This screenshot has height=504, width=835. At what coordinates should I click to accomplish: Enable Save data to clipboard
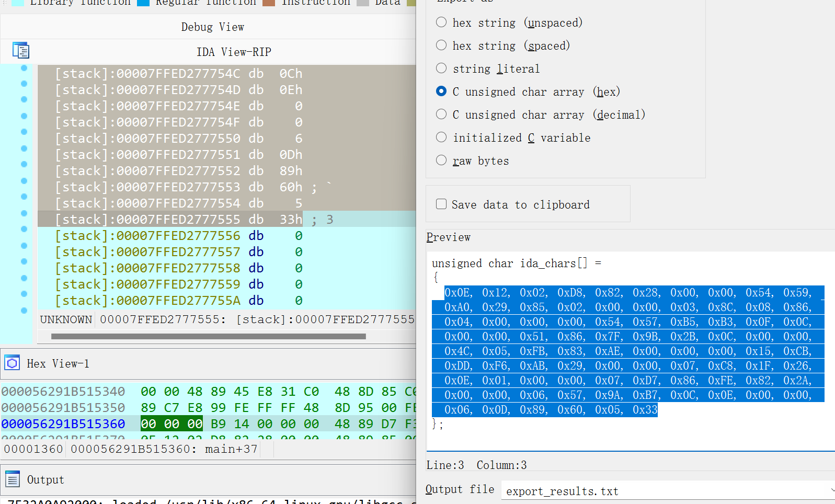click(x=441, y=204)
